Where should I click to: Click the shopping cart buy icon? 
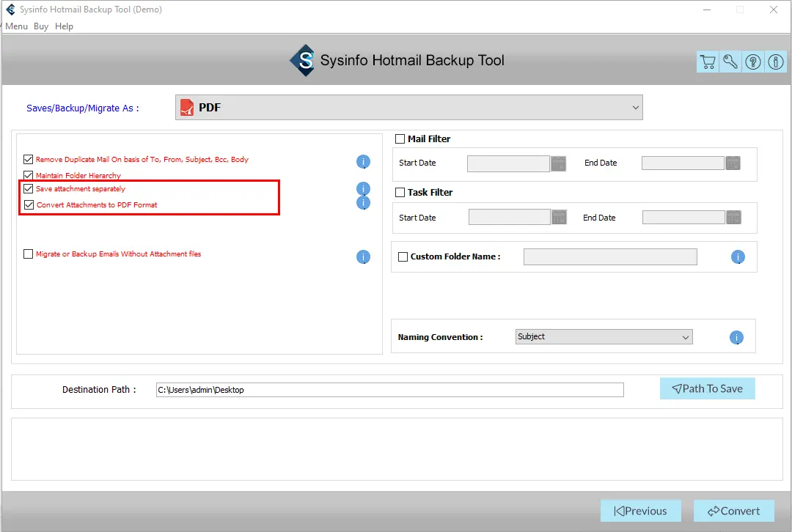[707, 62]
